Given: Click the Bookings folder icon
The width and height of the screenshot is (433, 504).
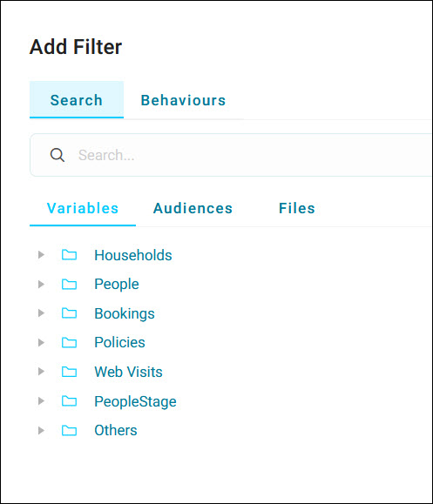Looking at the screenshot, I should pos(69,313).
